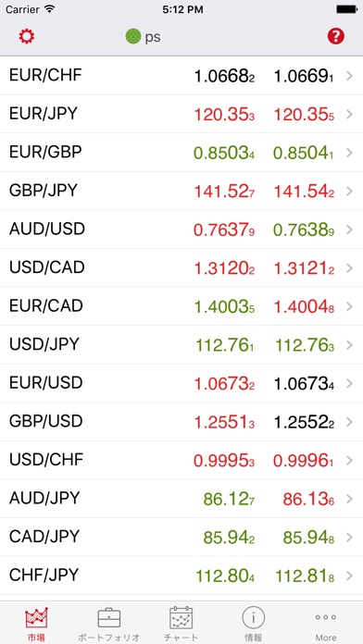Switch to the 情報 tab
Image resolution: width=363 pixels, height=644 pixels.
pos(253,638)
